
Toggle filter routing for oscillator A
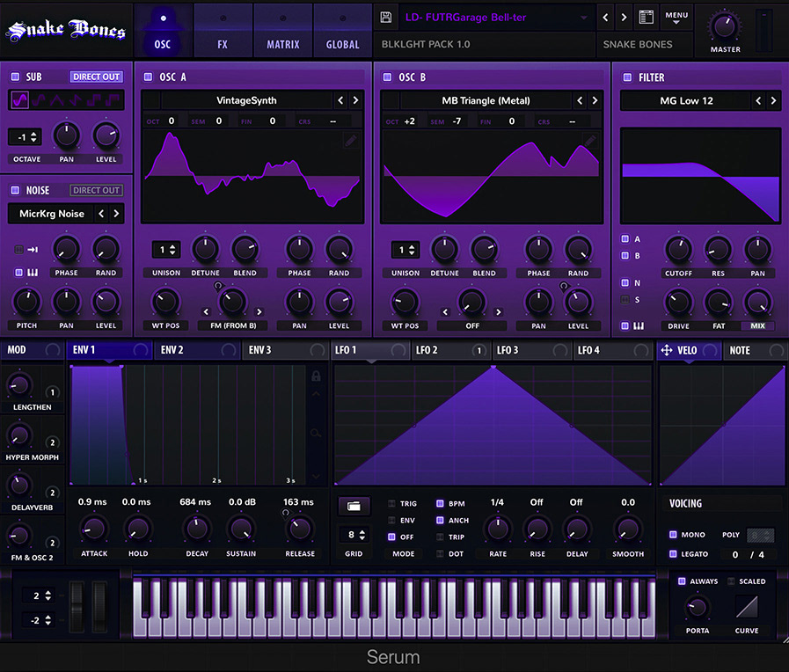pos(625,239)
